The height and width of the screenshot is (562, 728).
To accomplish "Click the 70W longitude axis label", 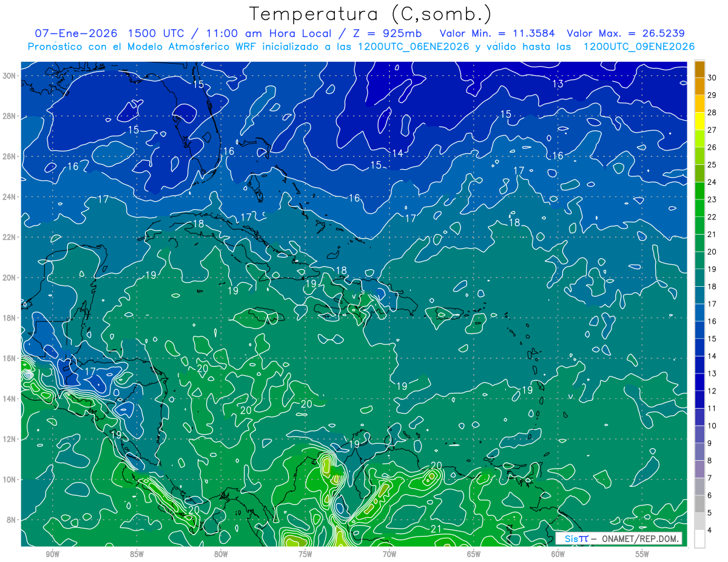I will click(x=389, y=554).
